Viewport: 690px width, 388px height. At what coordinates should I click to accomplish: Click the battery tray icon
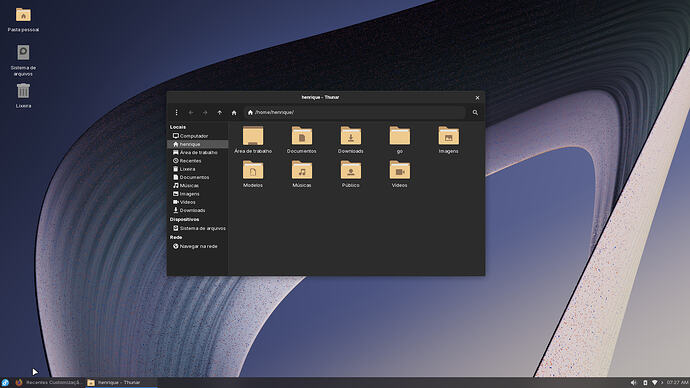click(645, 383)
